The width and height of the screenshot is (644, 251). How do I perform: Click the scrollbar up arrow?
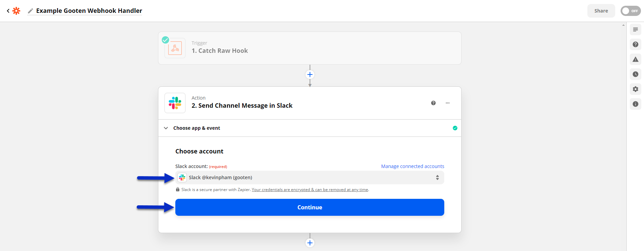coord(623,25)
